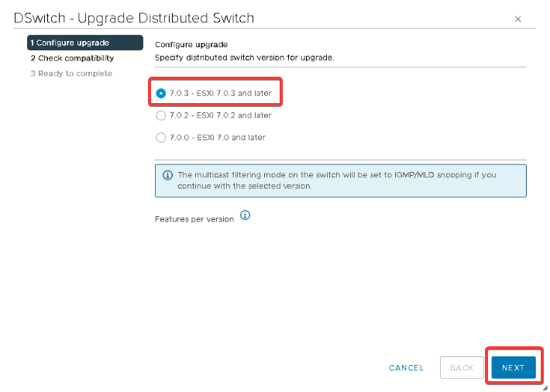Grab the dialog resize handle in the corner

point(545,387)
